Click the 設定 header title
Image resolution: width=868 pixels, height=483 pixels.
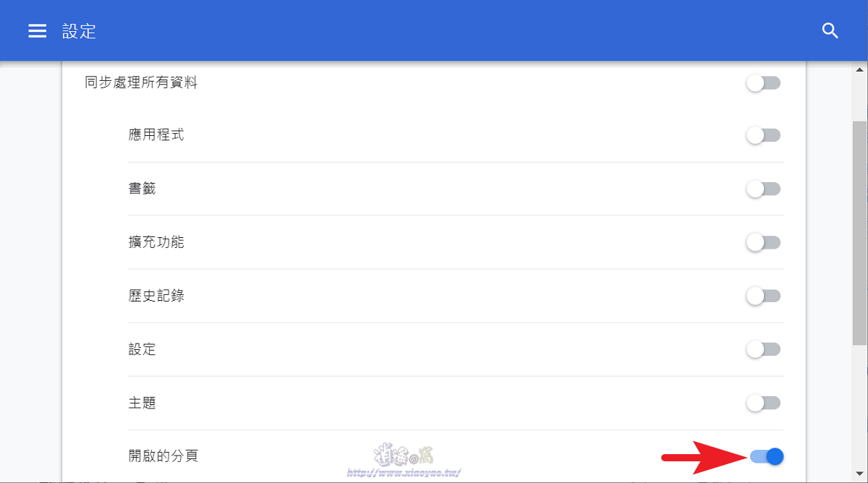(80, 30)
